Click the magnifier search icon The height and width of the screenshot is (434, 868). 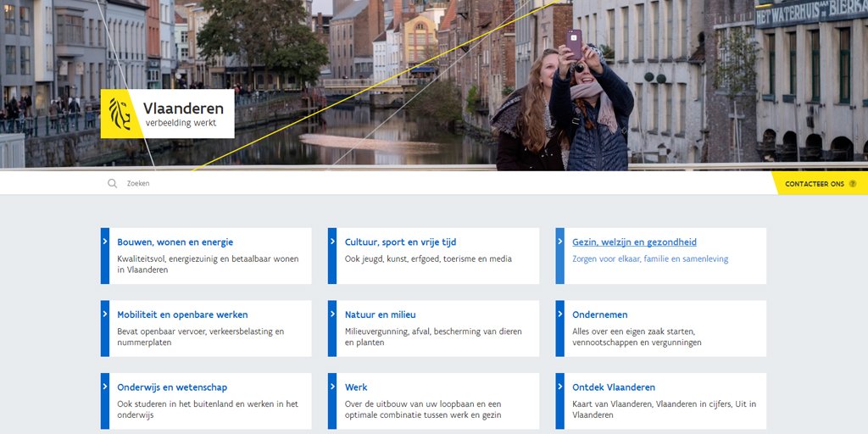coord(113,183)
